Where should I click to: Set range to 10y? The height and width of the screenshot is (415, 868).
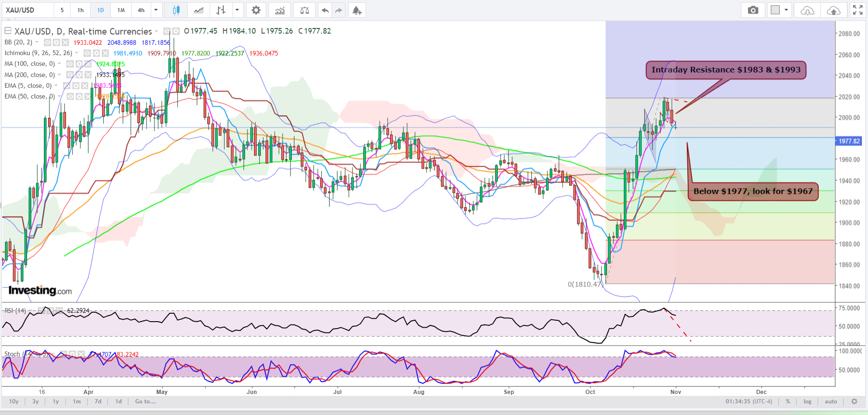pyautogui.click(x=14, y=401)
